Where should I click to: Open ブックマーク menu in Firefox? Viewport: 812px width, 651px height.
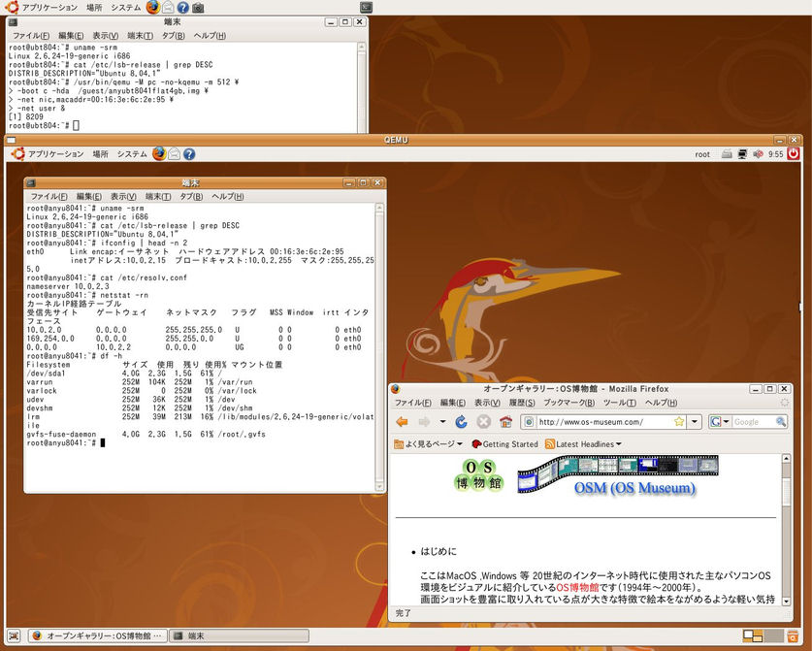[x=568, y=403]
